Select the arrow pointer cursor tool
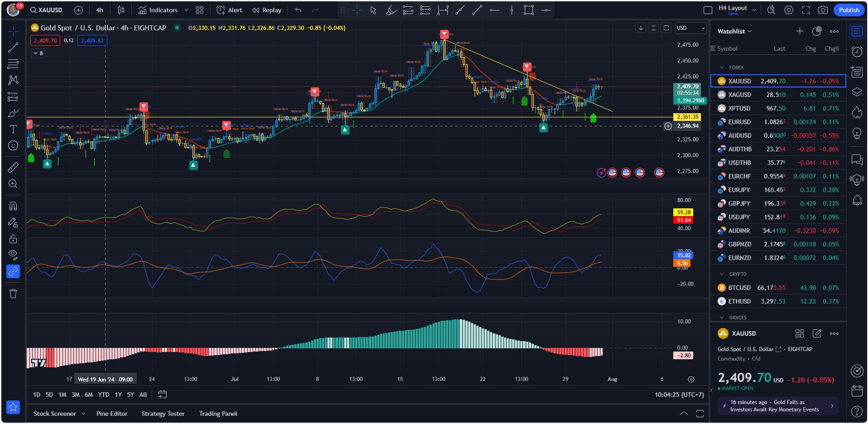Image resolution: width=868 pixels, height=424 pixels. point(374,10)
